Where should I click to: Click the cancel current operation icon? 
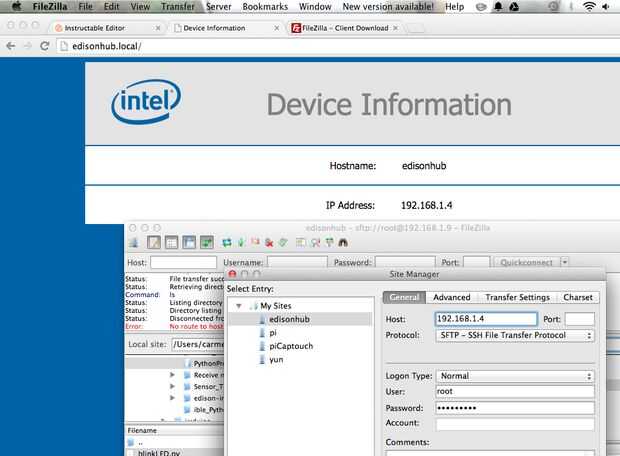tap(255, 242)
